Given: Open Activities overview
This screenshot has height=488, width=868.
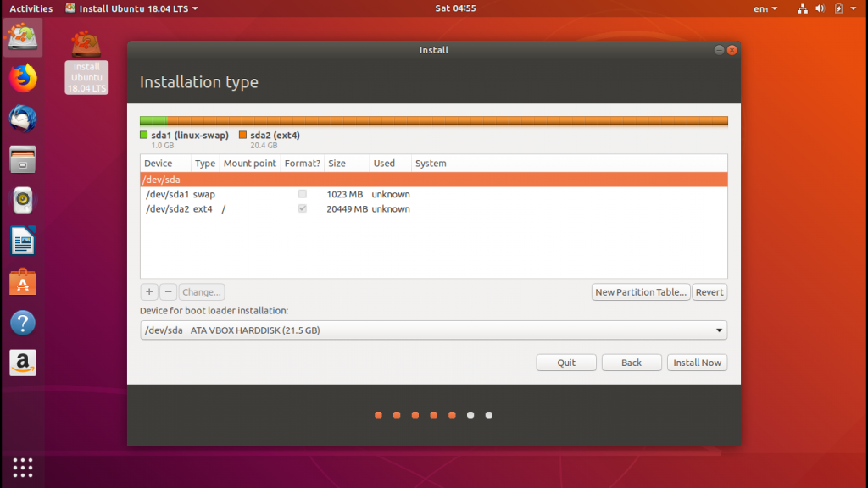Looking at the screenshot, I should [31, 8].
